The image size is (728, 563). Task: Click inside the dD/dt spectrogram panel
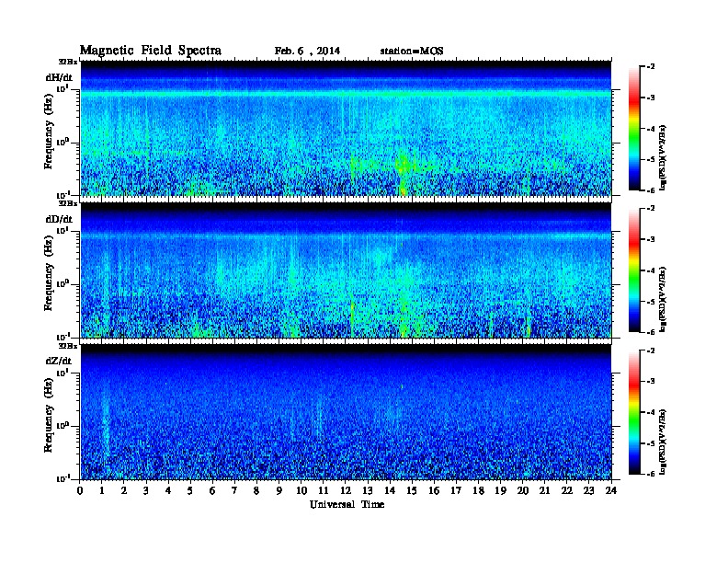tap(346, 270)
